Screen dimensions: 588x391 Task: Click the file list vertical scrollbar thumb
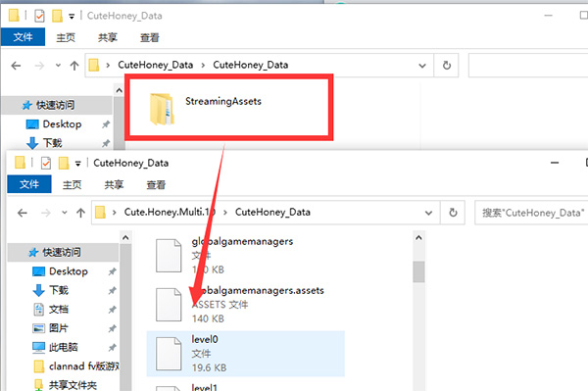[418, 271]
